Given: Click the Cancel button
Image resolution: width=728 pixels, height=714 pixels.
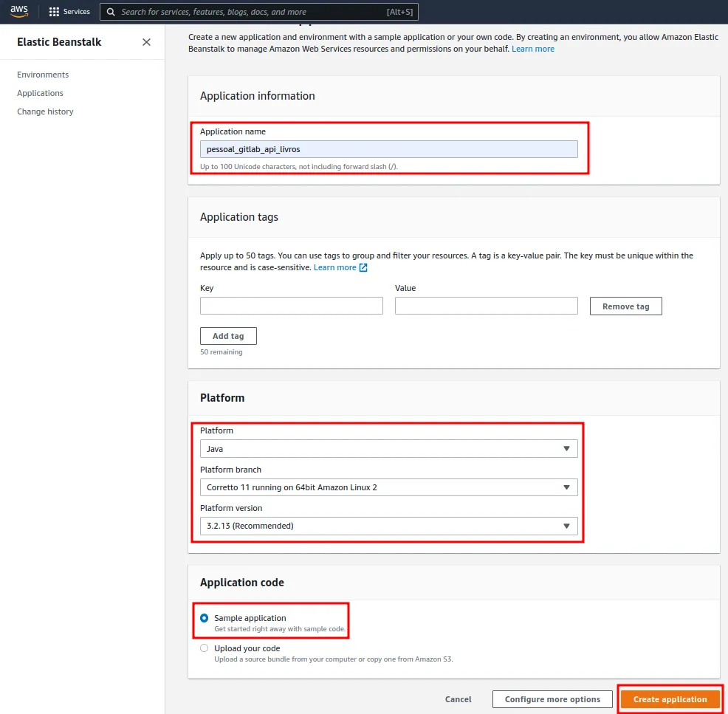Looking at the screenshot, I should coord(458,699).
